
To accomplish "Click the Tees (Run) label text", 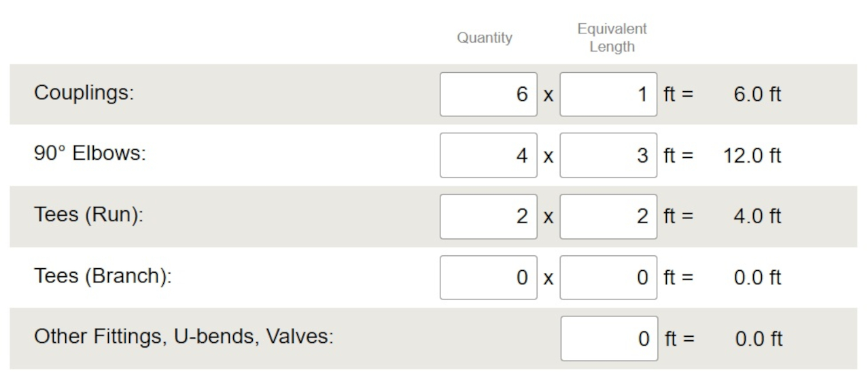I will (x=90, y=216).
